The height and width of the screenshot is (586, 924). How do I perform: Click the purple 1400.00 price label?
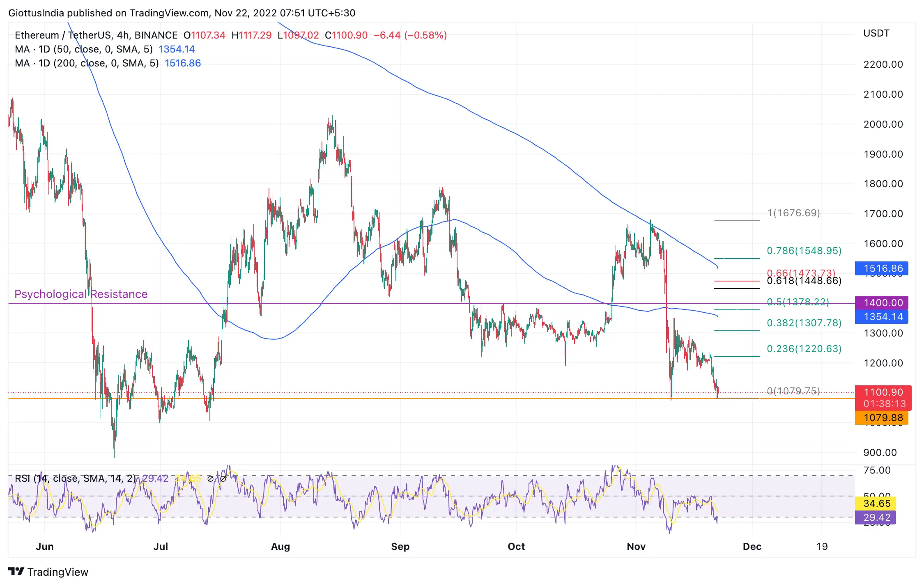point(881,303)
